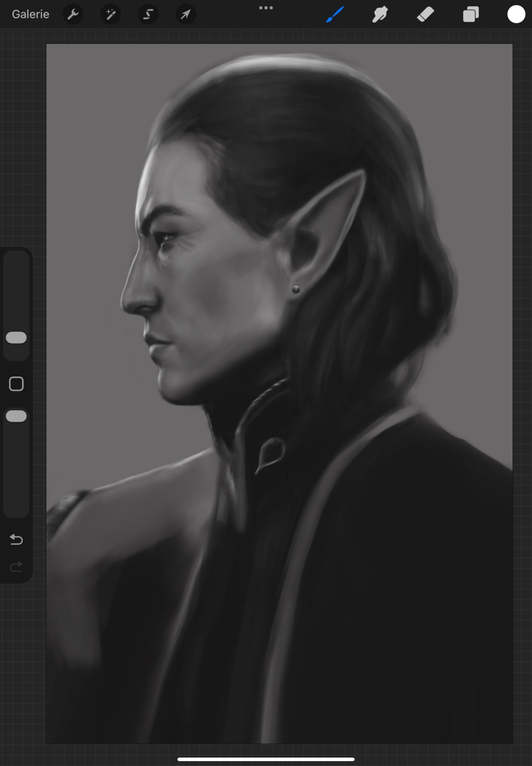Open the Layers panel
This screenshot has width=532, height=766.
(x=471, y=15)
